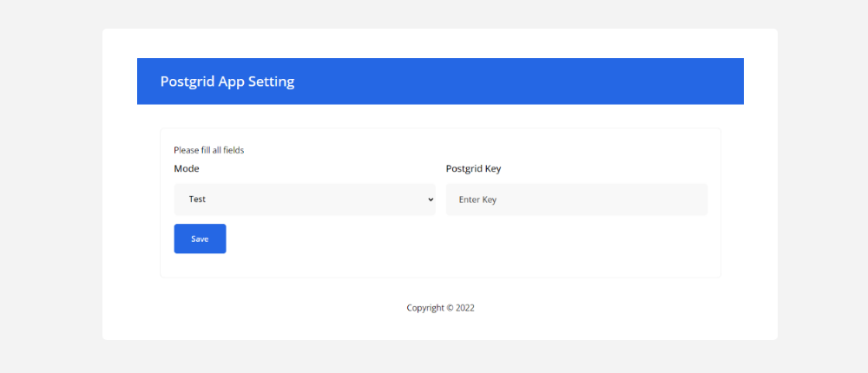Click middle of the Mode select box
The image size is (868, 373).
click(304, 200)
